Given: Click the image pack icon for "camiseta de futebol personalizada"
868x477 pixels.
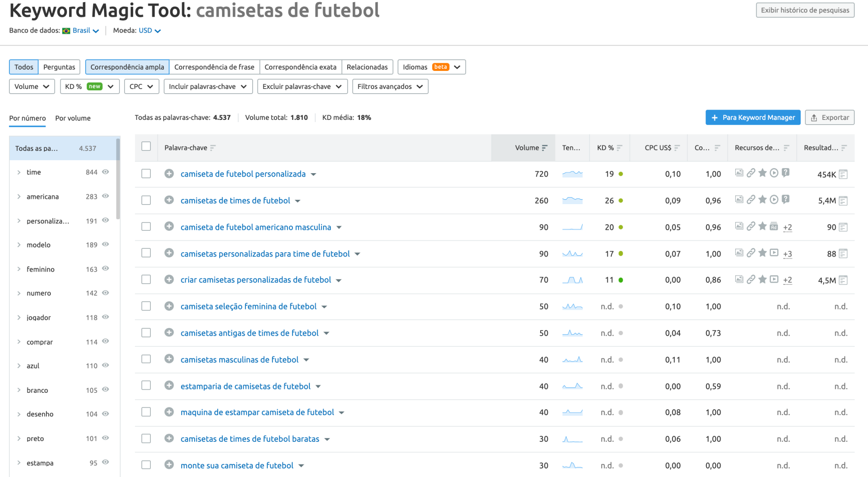Looking at the screenshot, I should coord(739,173).
